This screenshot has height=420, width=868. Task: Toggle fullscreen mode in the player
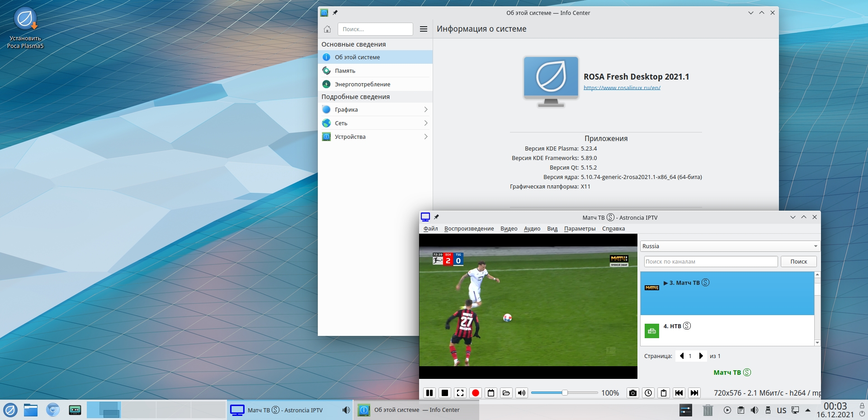[x=460, y=393]
